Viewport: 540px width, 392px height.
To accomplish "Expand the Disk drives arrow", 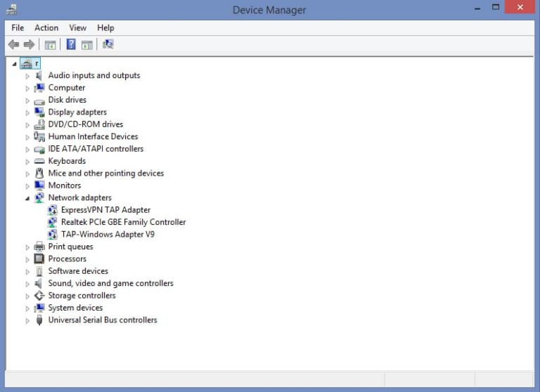I will [x=27, y=100].
